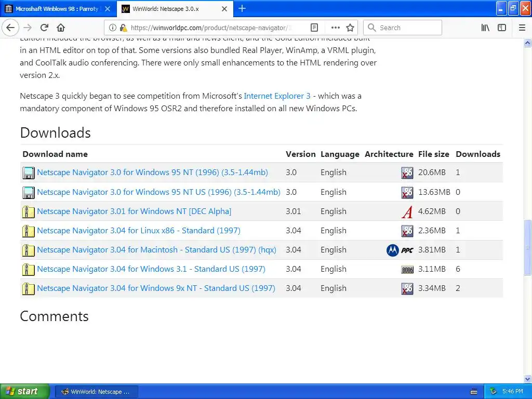This screenshot has width=532, height=399.
Task: Click the forward navigation arrow
Action: (28, 28)
